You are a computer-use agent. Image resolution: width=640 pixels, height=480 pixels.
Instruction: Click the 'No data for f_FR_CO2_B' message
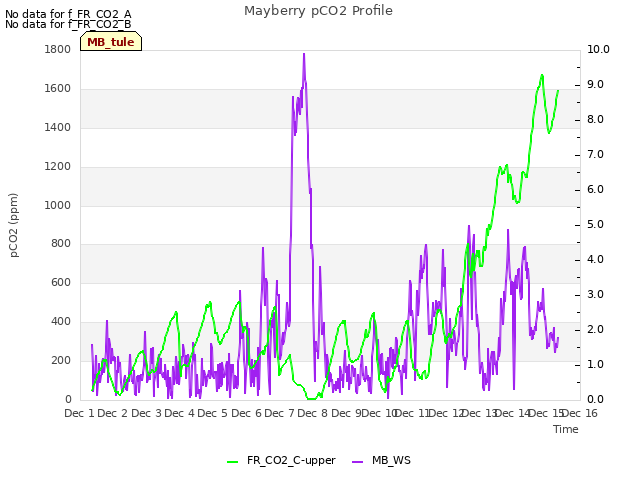68,24
